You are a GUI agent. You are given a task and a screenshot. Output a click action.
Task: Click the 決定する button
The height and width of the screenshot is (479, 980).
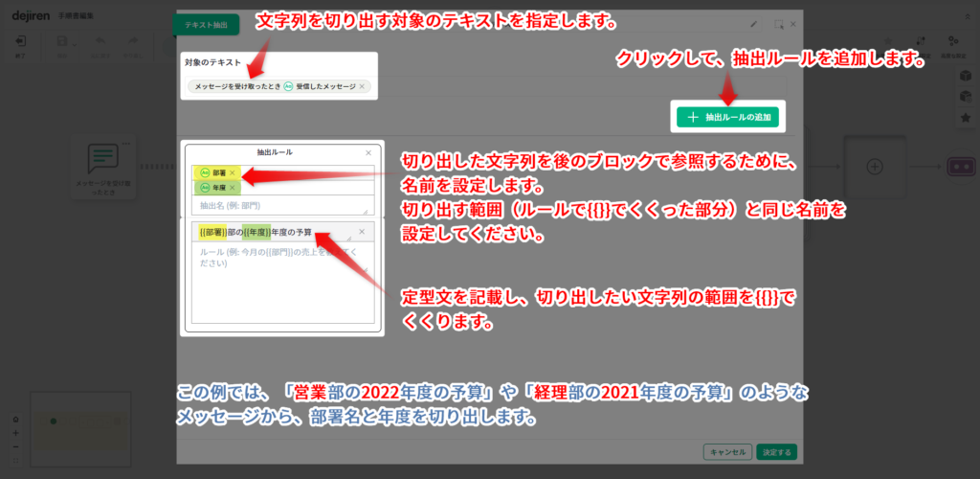tap(776, 452)
